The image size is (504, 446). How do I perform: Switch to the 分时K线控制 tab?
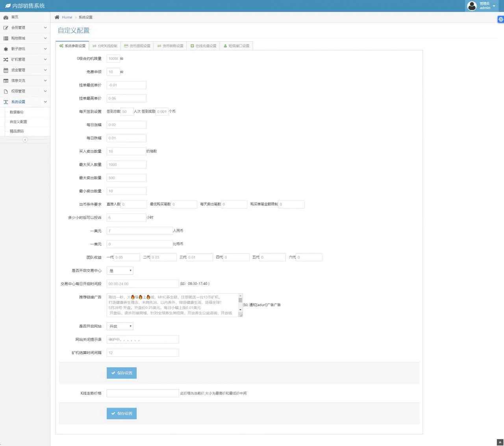pyautogui.click(x=105, y=46)
